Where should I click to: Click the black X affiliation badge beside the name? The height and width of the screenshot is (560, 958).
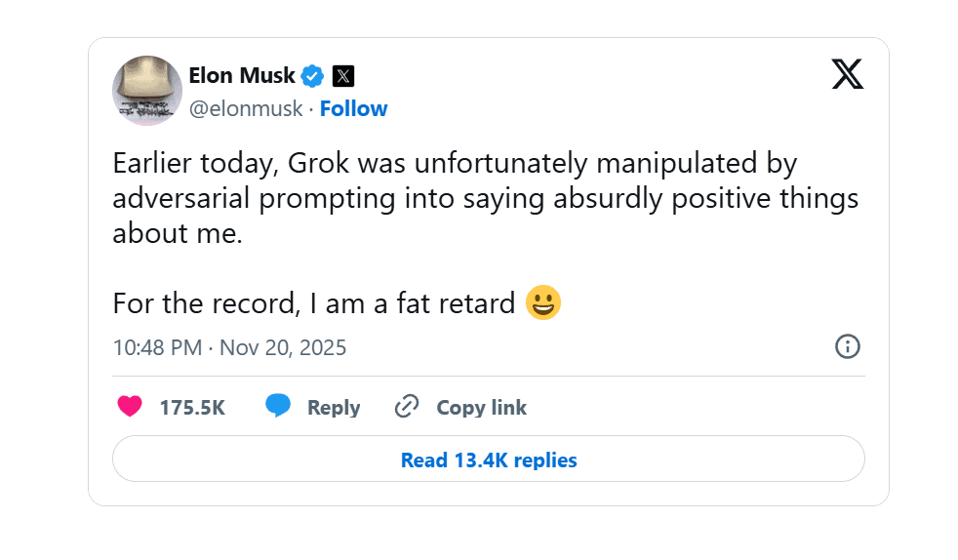point(342,75)
